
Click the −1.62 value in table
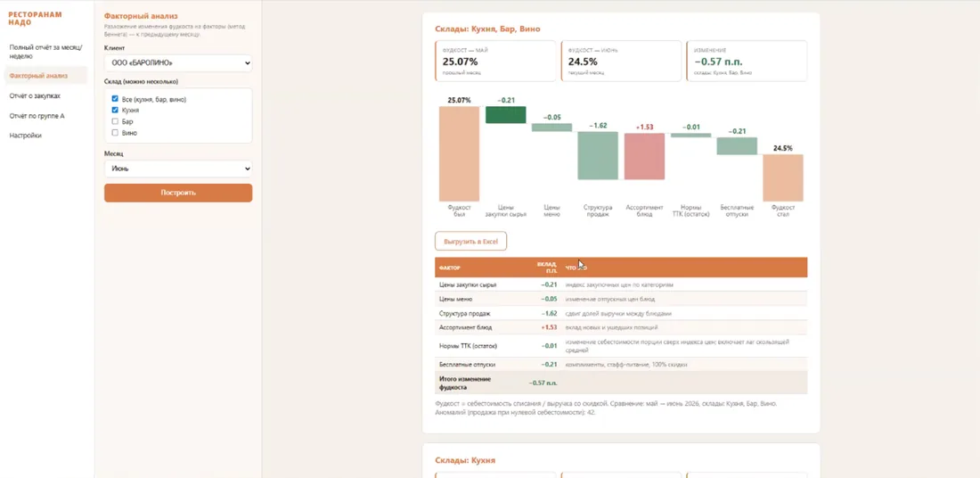pos(550,313)
